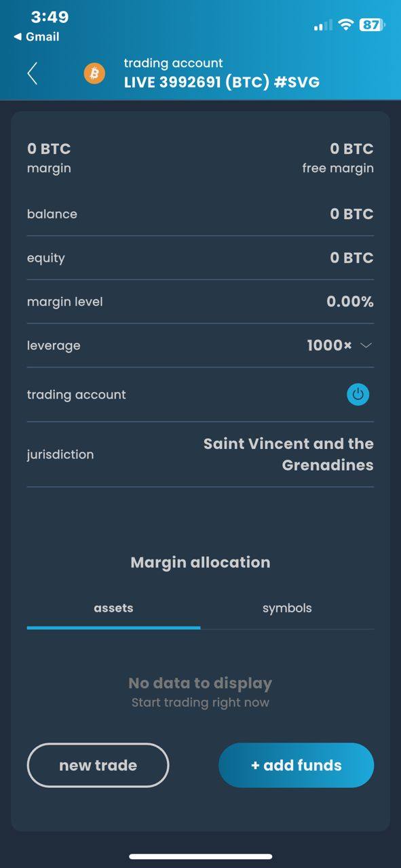Screen dimensions: 401x868
Task: Tap the margin level 0.00% value
Action: tap(350, 302)
